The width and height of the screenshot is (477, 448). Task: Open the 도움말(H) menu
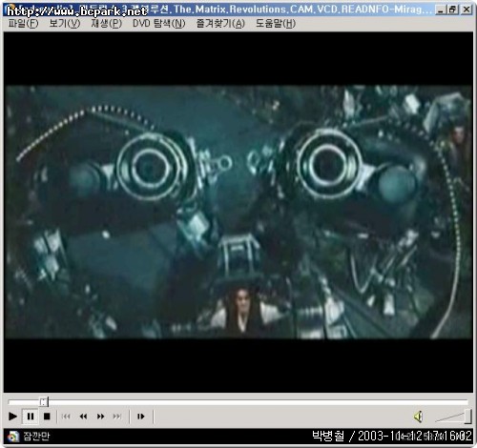point(276,24)
